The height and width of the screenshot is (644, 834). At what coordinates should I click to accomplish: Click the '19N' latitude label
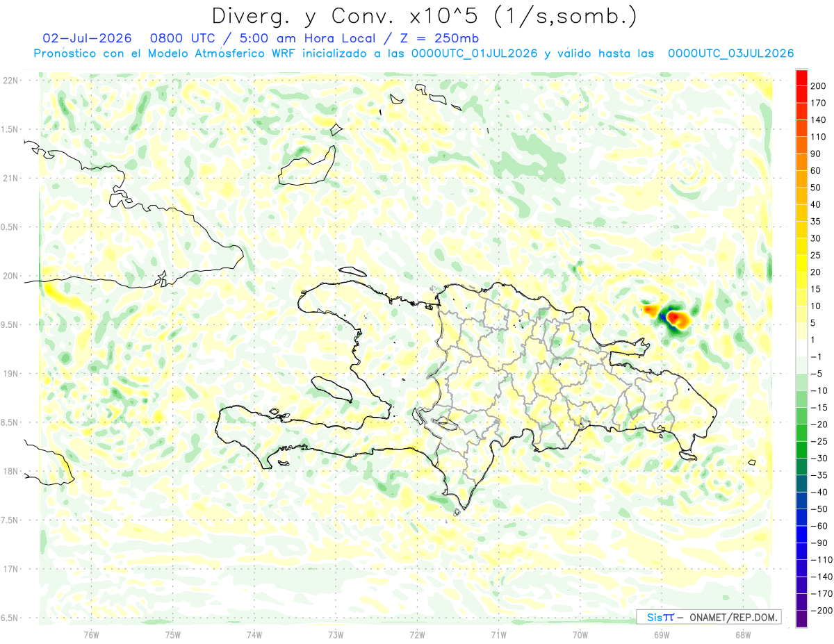[x=10, y=374]
